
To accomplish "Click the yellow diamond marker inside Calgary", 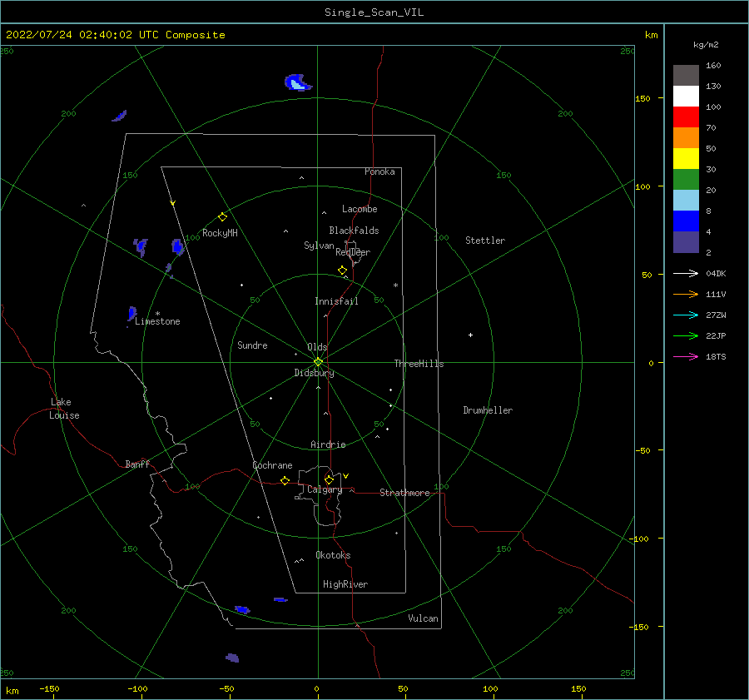I will 329,479.
